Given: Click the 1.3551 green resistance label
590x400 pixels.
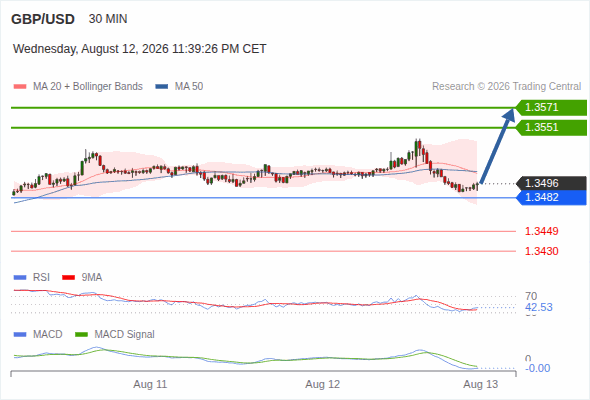Looking at the screenshot, I should tap(551, 128).
